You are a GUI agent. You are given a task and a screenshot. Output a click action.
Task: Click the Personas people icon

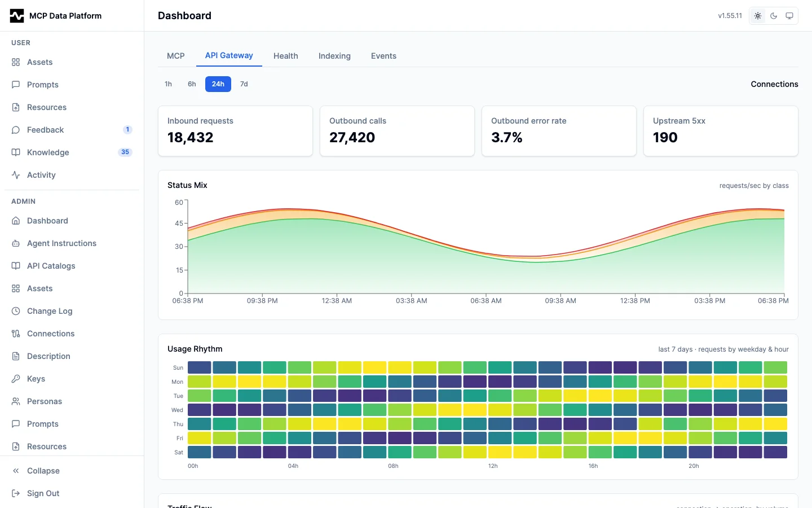tap(16, 401)
